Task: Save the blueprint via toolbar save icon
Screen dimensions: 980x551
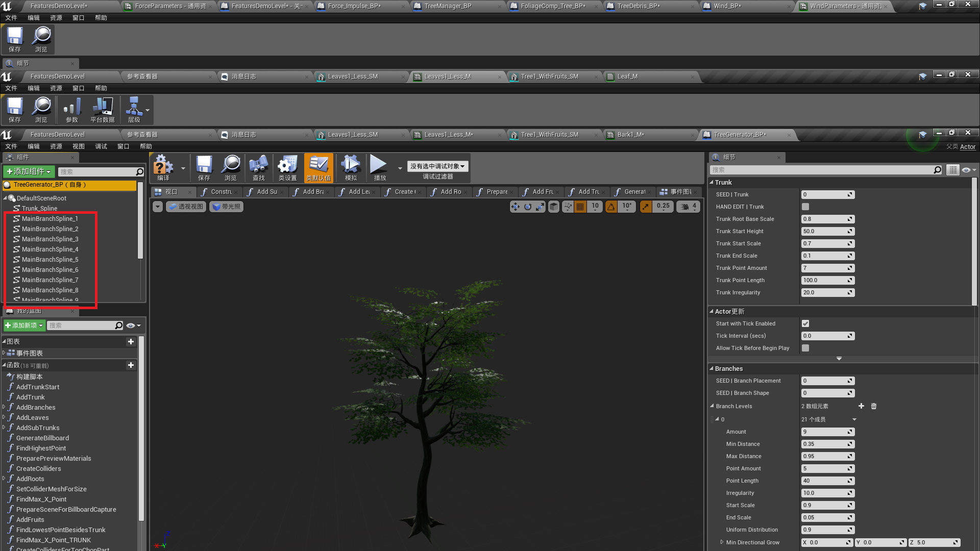Action: (x=204, y=168)
